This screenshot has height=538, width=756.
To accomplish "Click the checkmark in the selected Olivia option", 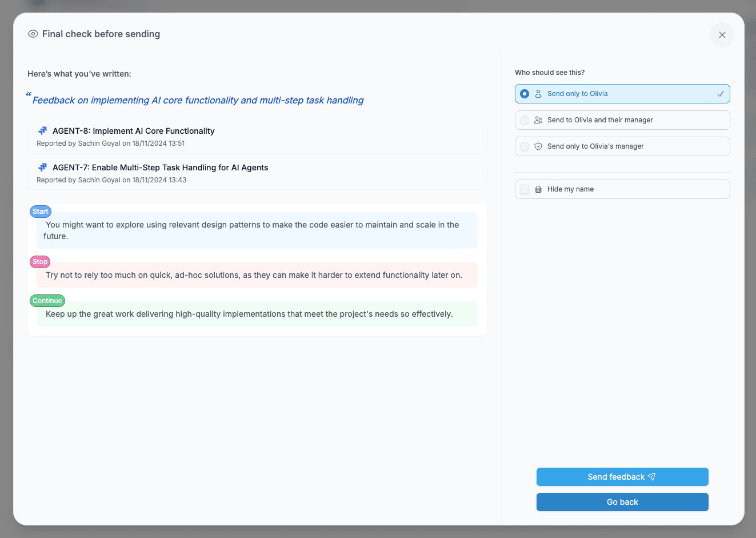I will [x=721, y=94].
